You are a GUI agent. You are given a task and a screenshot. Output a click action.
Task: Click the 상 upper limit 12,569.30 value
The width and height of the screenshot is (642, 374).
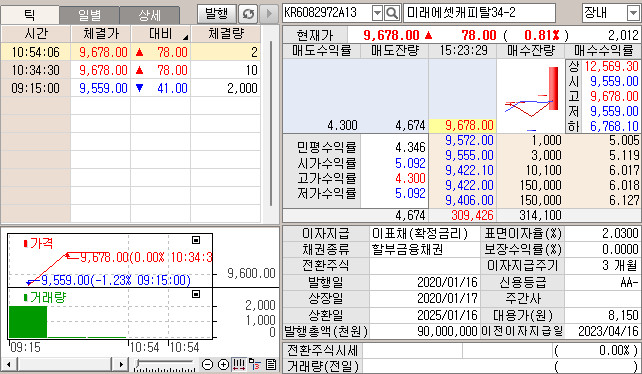pos(611,66)
